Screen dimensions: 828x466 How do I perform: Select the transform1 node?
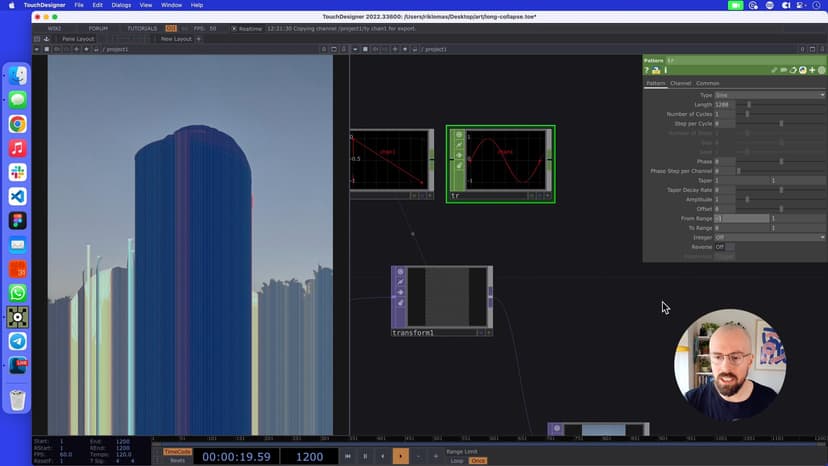tap(441, 296)
